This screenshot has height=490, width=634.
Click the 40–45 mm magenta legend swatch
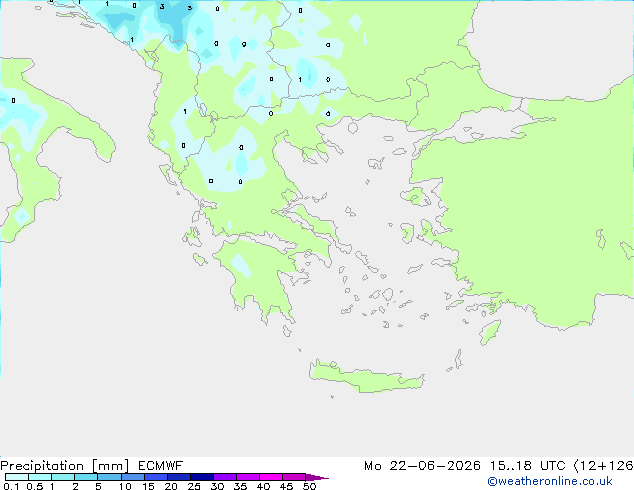click(271, 477)
